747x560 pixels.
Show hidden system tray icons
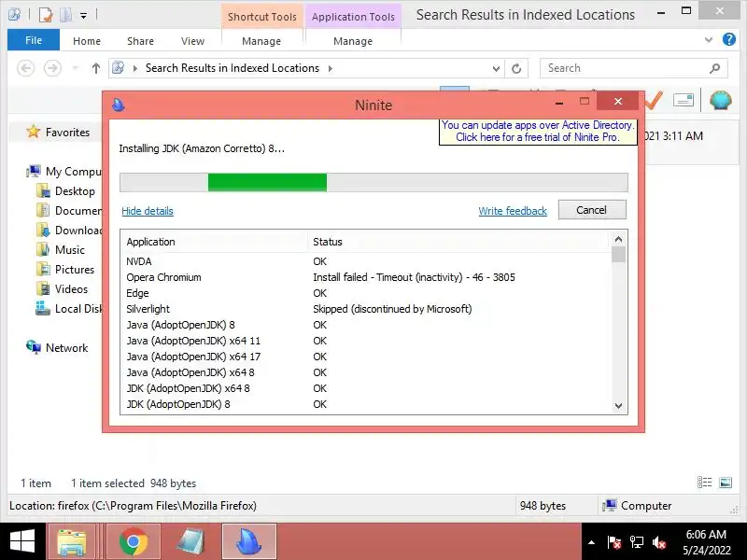[x=591, y=542]
